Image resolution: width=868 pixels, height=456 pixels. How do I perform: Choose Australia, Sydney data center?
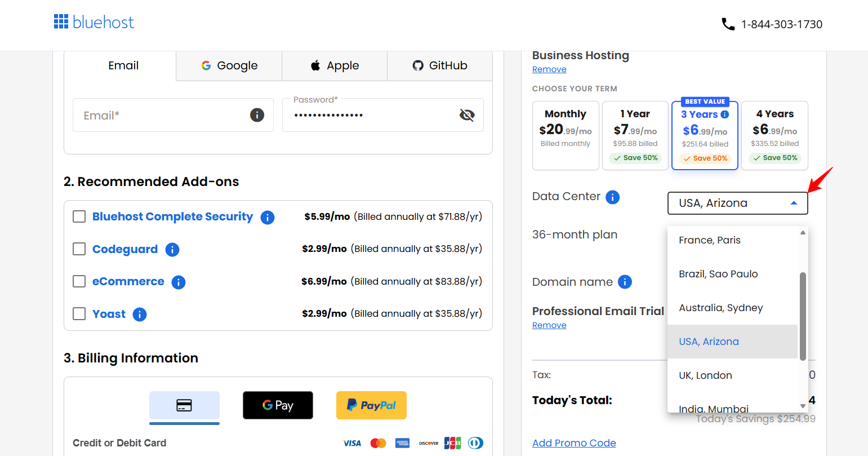pyautogui.click(x=732, y=308)
